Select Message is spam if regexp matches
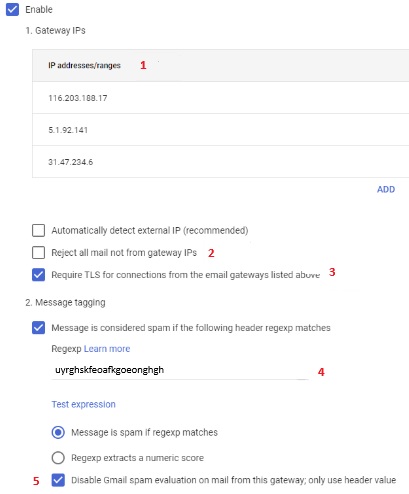Image resolution: width=409 pixels, height=494 pixels. pyautogui.click(x=58, y=432)
